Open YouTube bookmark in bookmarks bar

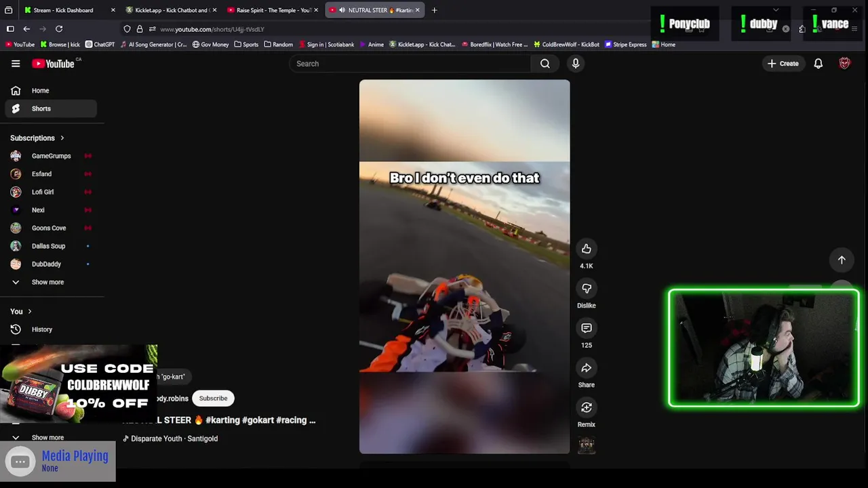click(x=20, y=45)
